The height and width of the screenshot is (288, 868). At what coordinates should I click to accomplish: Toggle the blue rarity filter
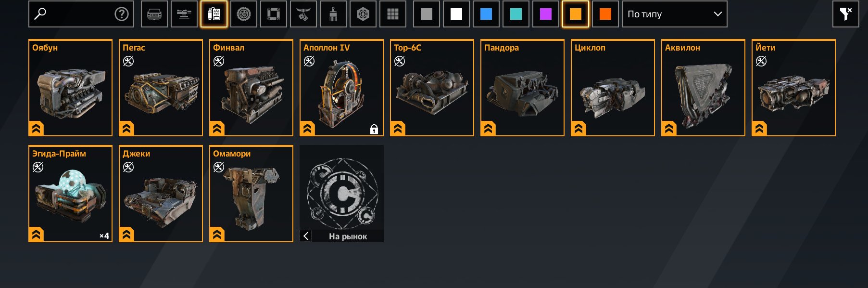pos(486,14)
